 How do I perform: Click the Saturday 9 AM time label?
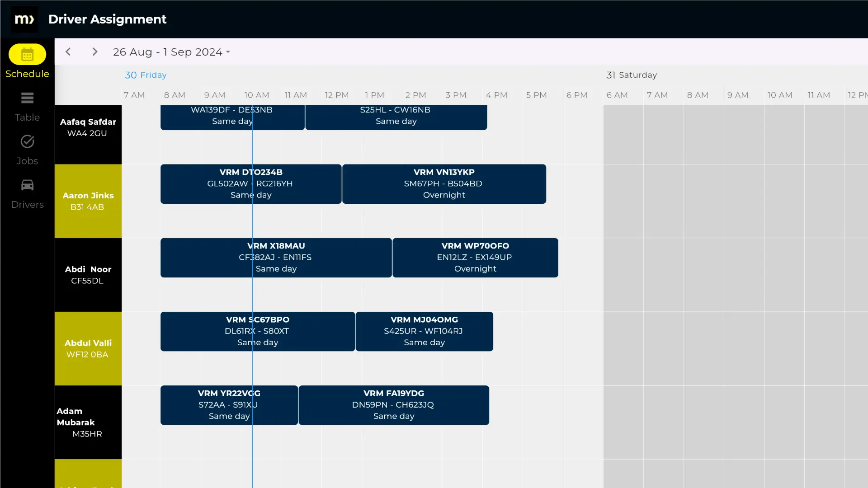[x=738, y=95]
